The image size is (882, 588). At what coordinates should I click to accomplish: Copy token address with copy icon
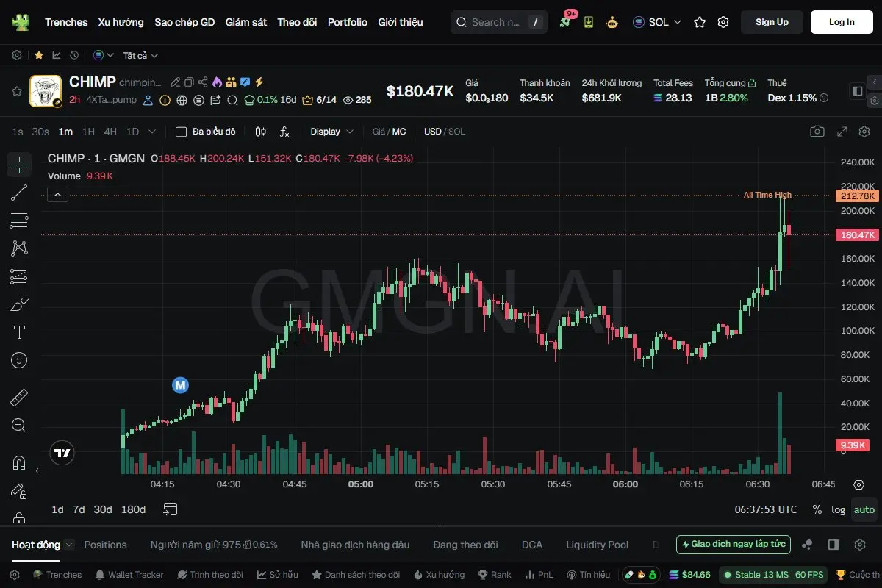tap(189, 82)
